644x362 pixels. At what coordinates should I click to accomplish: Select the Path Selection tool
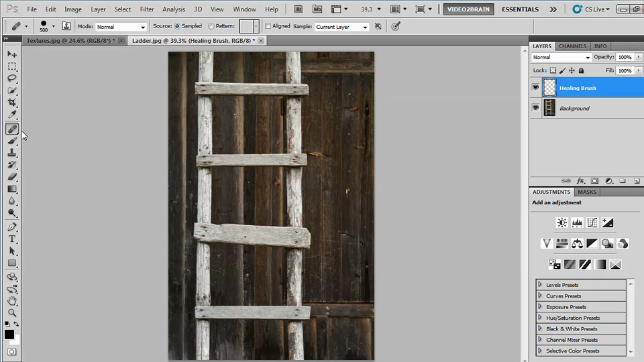pyautogui.click(x=12, y=251)
